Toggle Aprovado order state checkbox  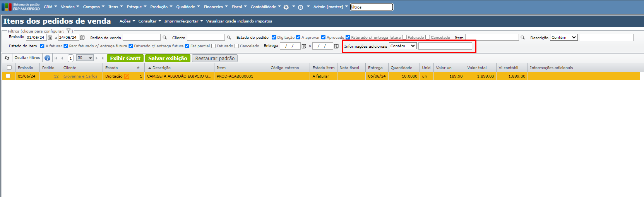(323, 37)
